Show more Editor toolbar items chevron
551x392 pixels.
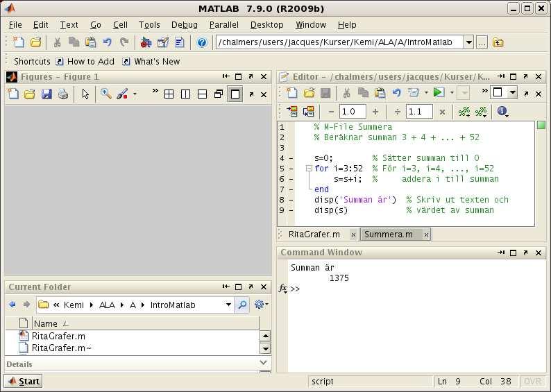[484, 91]
